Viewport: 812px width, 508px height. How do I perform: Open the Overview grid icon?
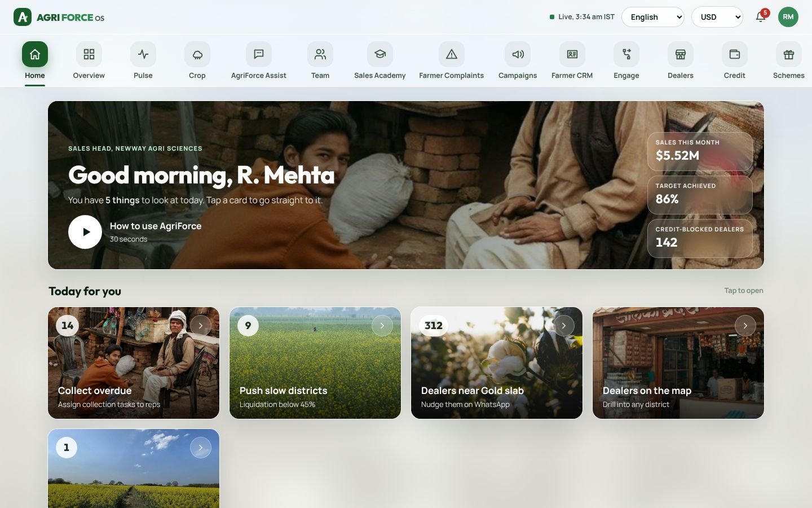[x=89, y=54]
